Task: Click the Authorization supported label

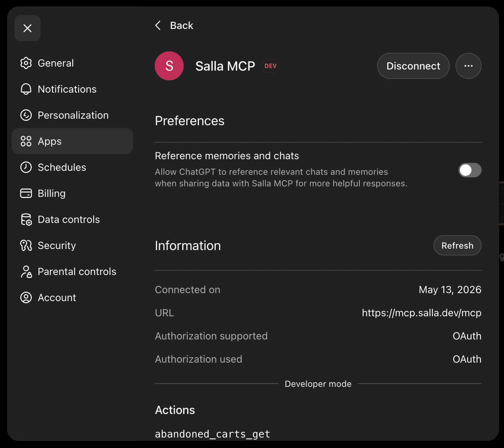Action: point(211,336)
